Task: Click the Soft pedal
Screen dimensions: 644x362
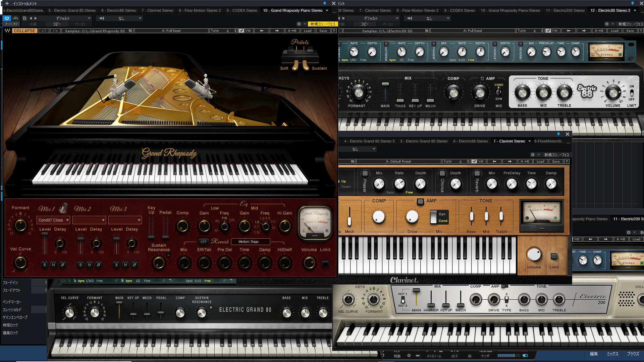Action: pyautogui.click(x=295, y=65)
